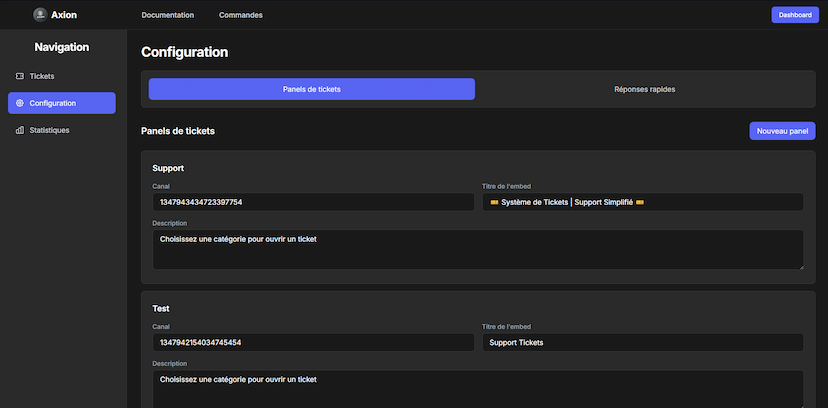
Task: Click into the Support panel Description textarea
Action: click(476, 250)
